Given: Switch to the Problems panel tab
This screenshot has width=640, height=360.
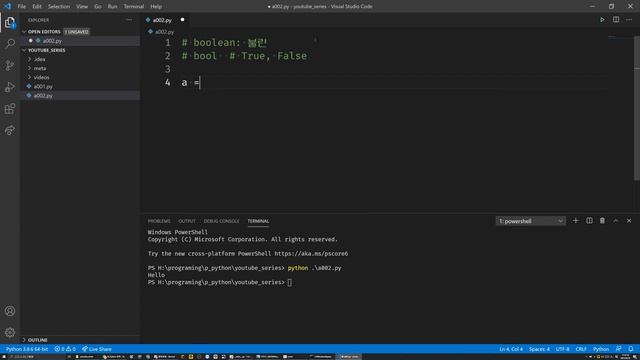Looking at the screenshot, I should tap(159, 221).
